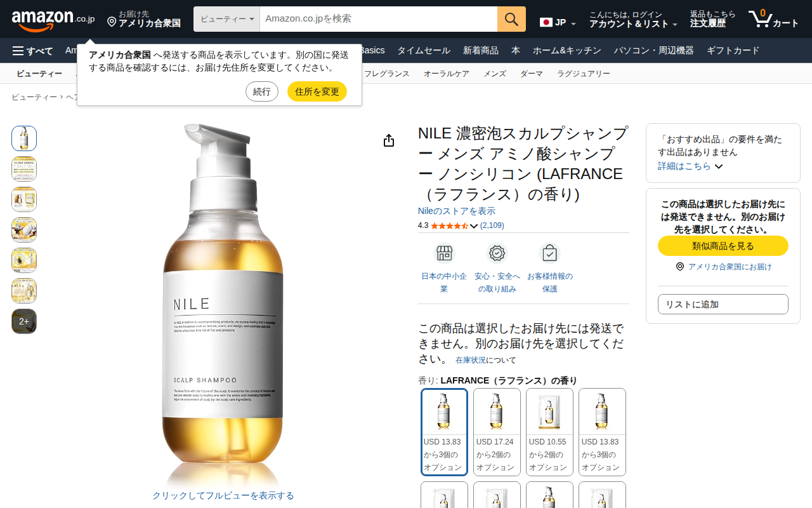Viewport: 812px width, 508px height.
Task: Click the 日本の中小企業 store icon
Action: pyautogui.click(x=444, y=253)
